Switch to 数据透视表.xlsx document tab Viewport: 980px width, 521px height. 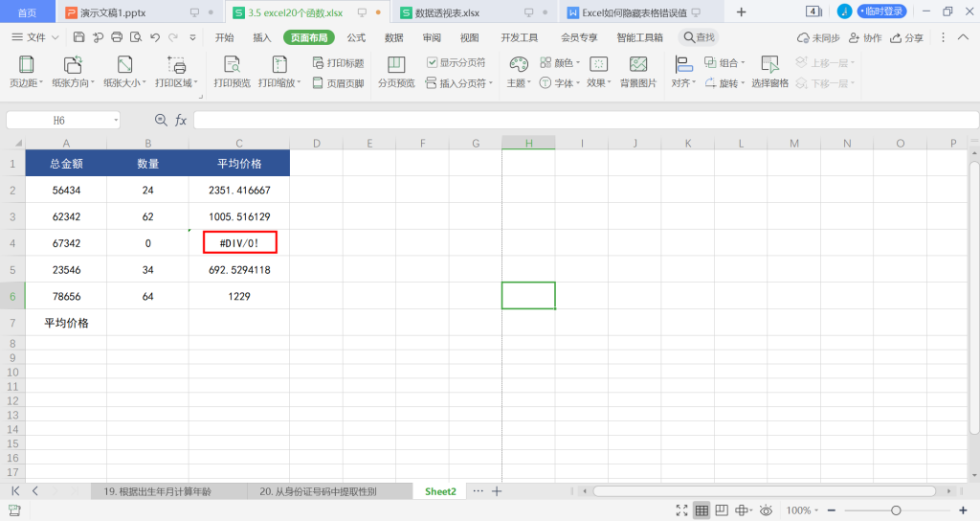[x=475, y=12]
